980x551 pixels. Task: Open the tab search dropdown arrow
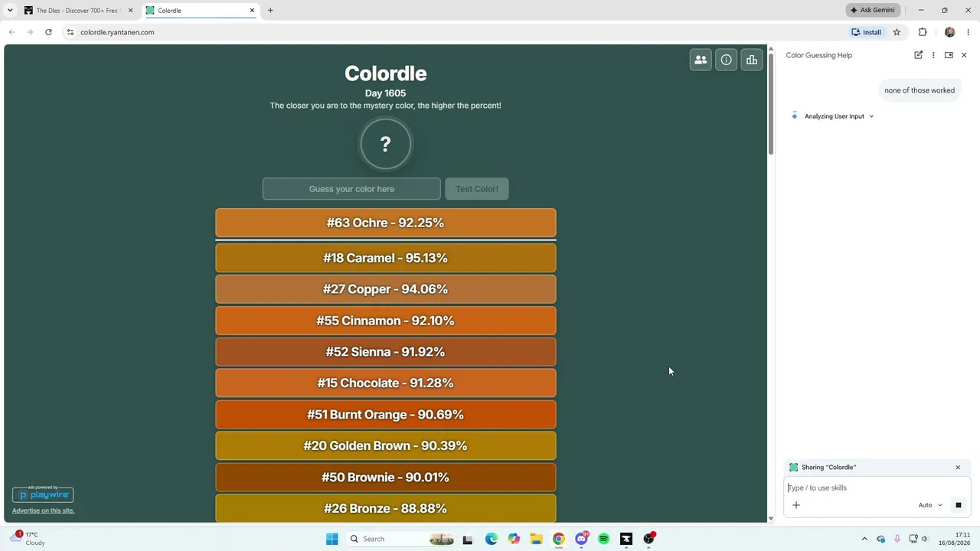10,11
